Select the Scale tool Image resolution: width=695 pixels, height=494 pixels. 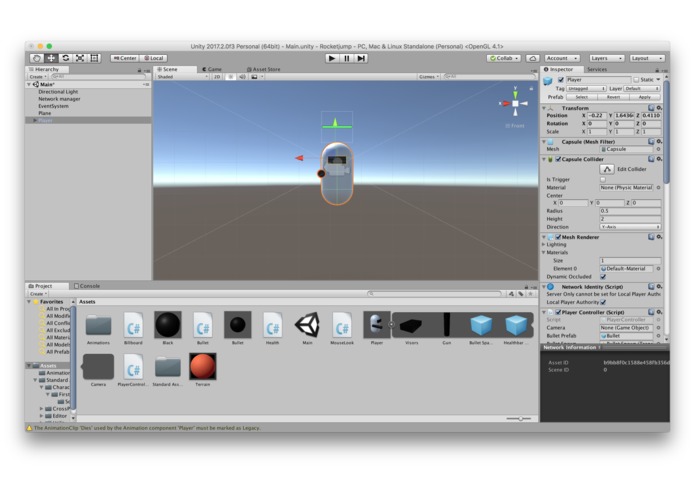[80, 58]
